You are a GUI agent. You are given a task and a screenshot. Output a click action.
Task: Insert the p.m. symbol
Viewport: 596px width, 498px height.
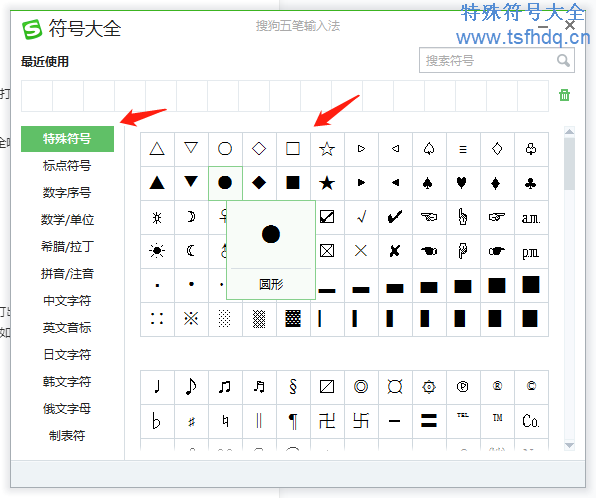[531, 252]
